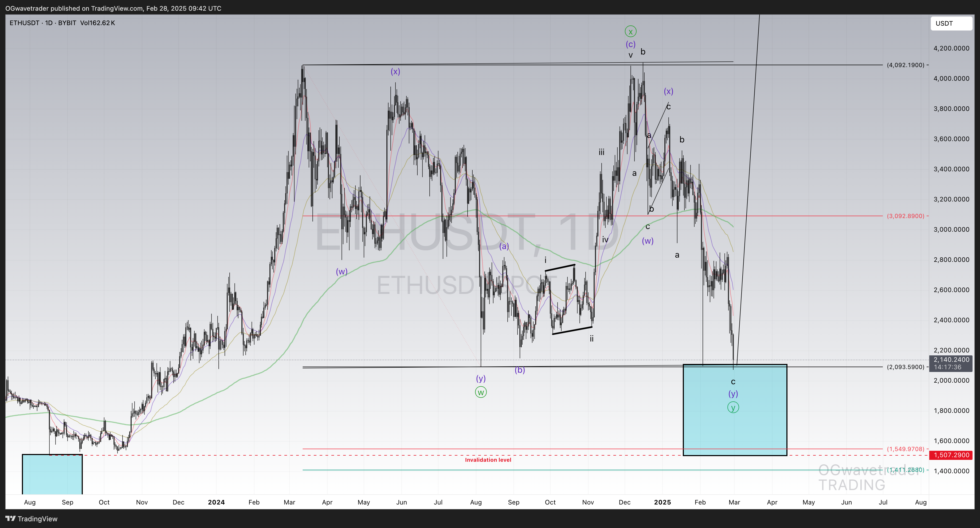Image resolution: width=980 pixels, height=528 pixels.
Task: Click the 1,600.0000 price axis label
Action: pyautogui.click(x=951, y=441)
